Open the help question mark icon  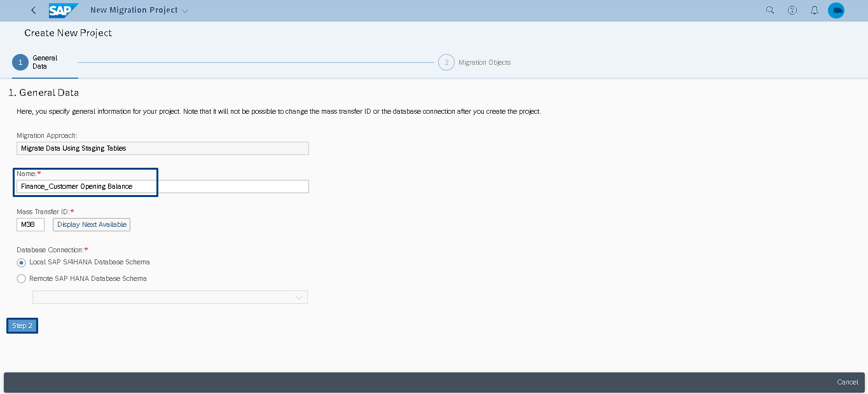[x=792, y=10]
